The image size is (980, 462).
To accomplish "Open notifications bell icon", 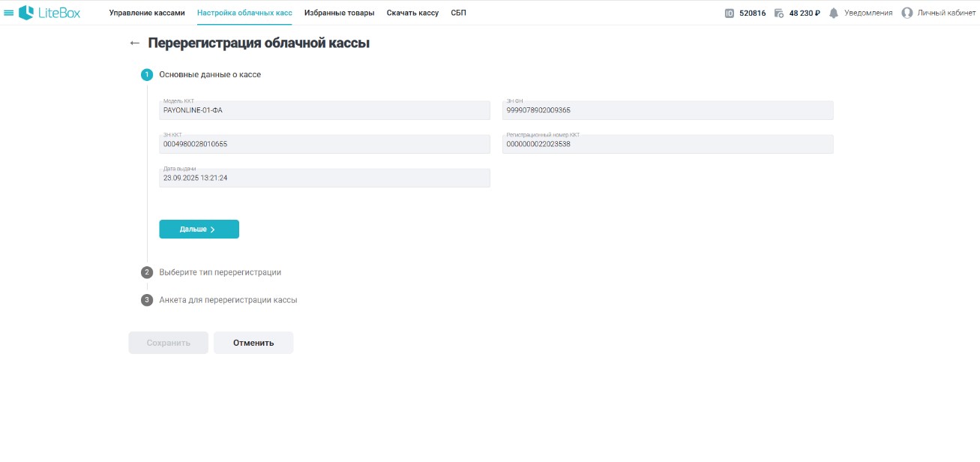I will [834, 13].
